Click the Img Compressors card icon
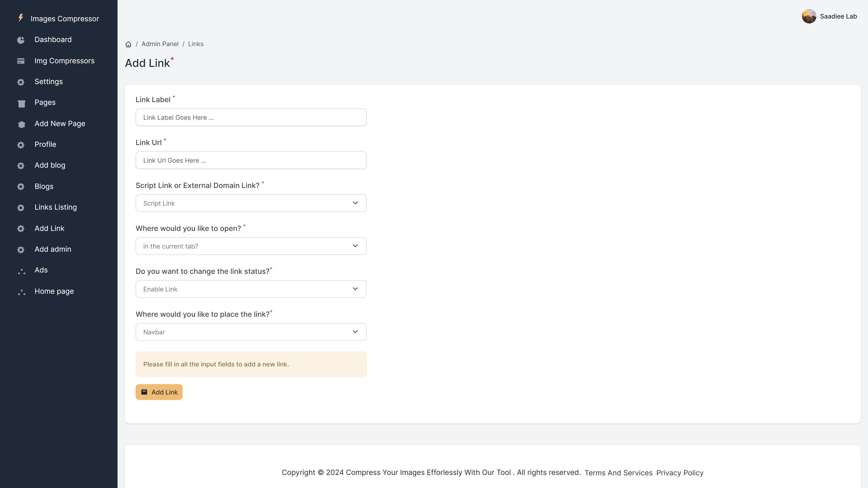 click(21, 61)
